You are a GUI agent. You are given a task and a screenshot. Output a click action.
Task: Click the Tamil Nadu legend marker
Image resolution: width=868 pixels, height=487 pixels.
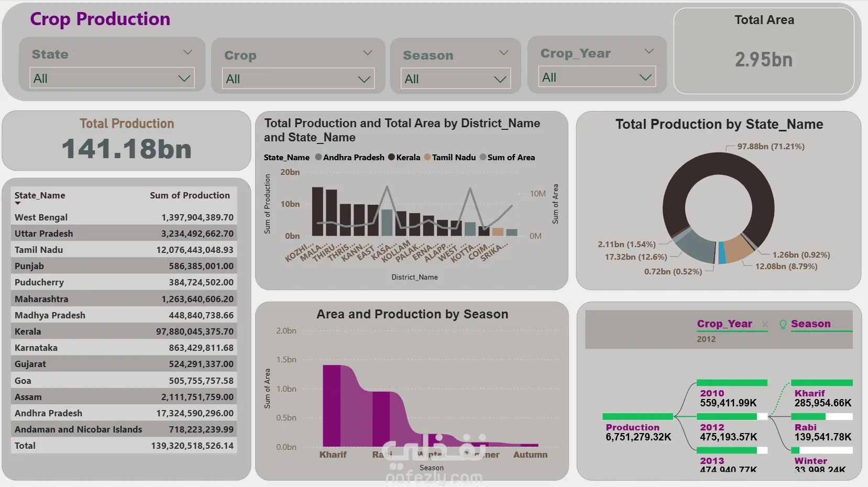point(427,157)
